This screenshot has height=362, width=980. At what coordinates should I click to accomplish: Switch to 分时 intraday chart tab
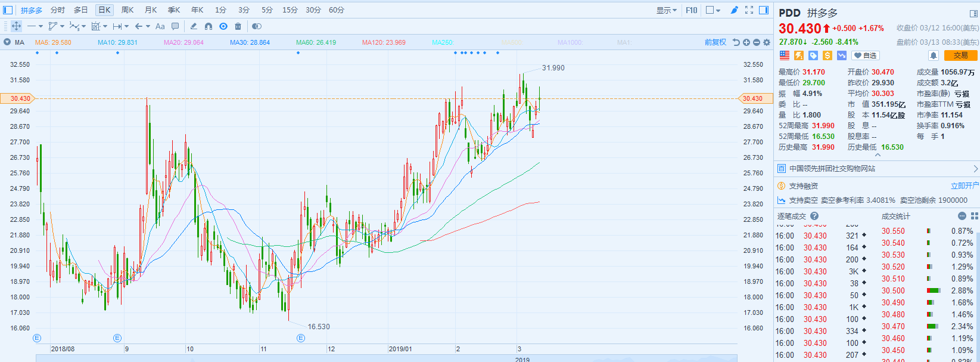[58, 10]
